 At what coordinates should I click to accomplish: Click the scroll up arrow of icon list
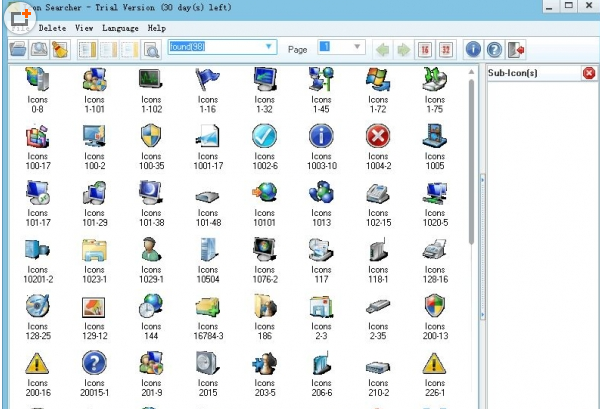[x=471, y=72]
